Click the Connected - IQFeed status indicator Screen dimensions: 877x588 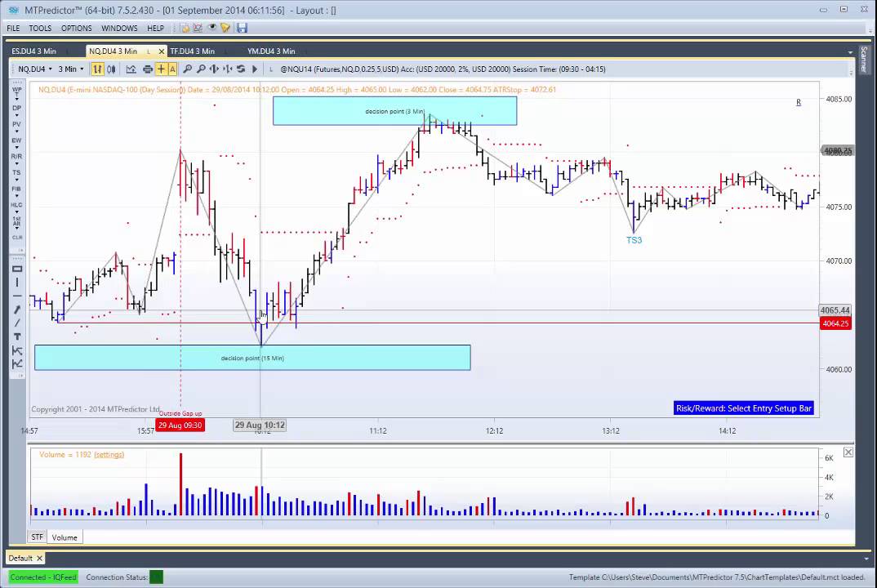(x=43, y=577)
